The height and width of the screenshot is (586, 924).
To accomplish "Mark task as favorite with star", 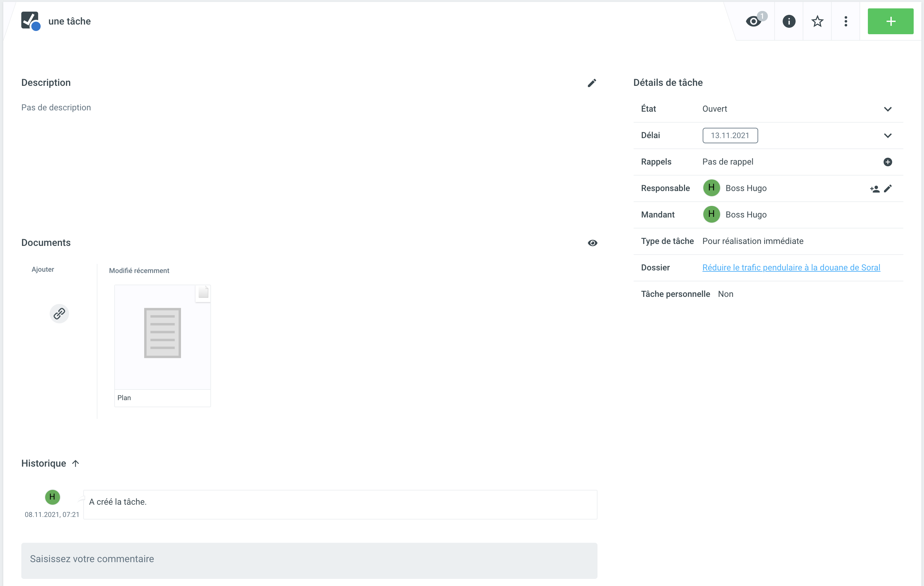I will click(x=817, y=21).
